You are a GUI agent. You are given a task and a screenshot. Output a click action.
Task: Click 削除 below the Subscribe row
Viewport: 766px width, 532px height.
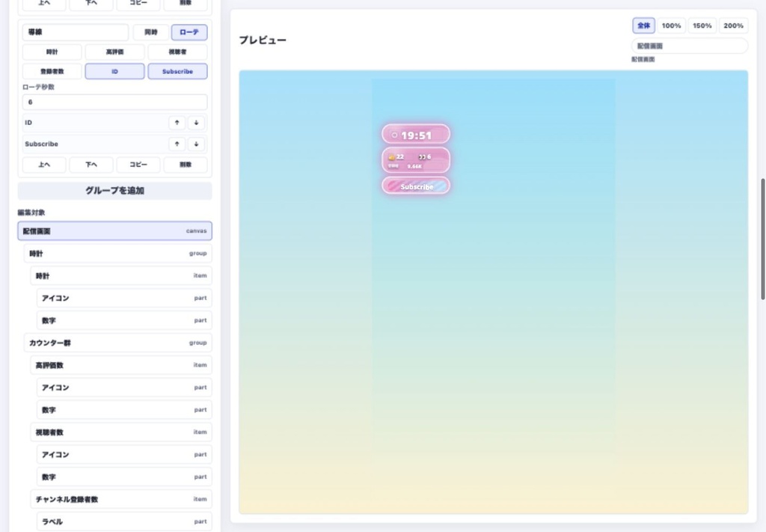tap(186, 165)
